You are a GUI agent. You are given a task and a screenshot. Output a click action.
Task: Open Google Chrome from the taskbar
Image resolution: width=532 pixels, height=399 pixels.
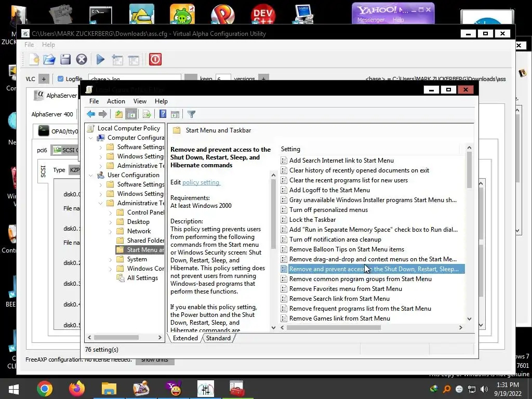pyautogui.click(x=45, y=389)
